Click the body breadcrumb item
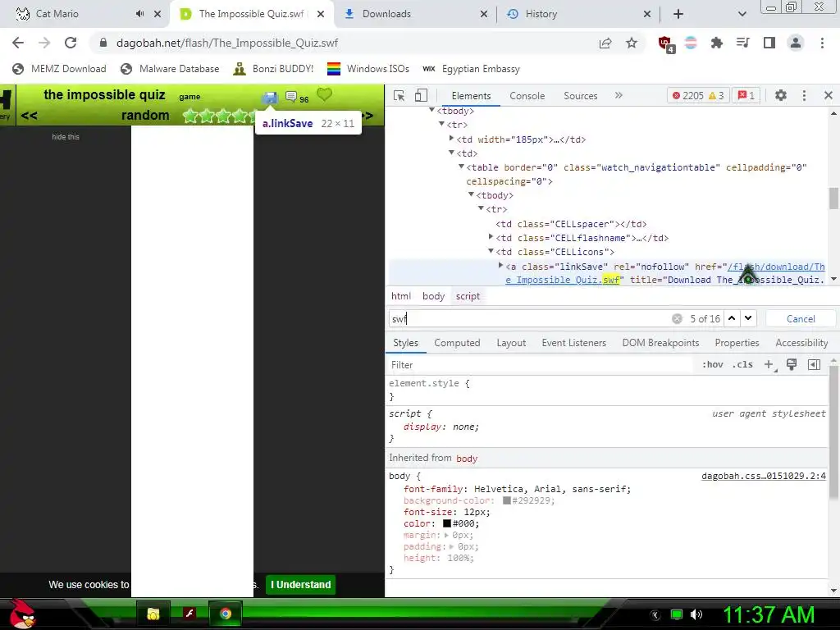This screenshot has width=840, height=630. coord(433,295)
